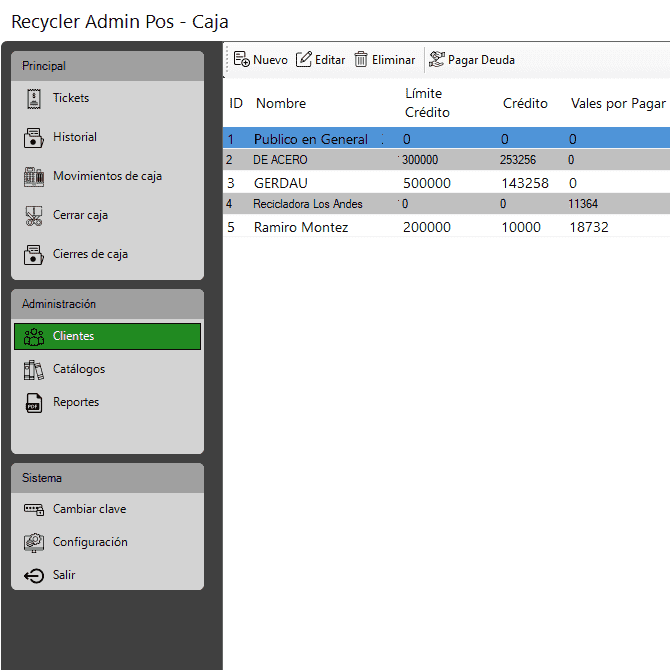Click the Catálogos books icon
670x670 pixels.
click(34, 370)
